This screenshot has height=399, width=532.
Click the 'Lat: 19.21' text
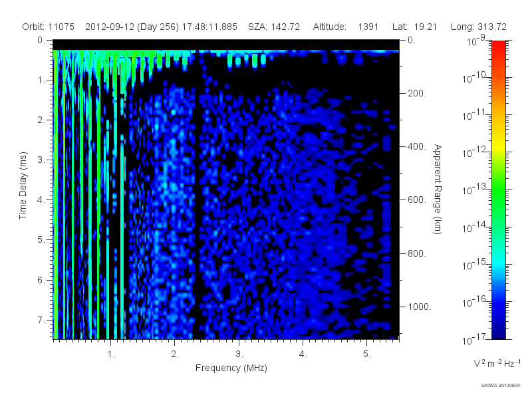[x=414, y=27]
